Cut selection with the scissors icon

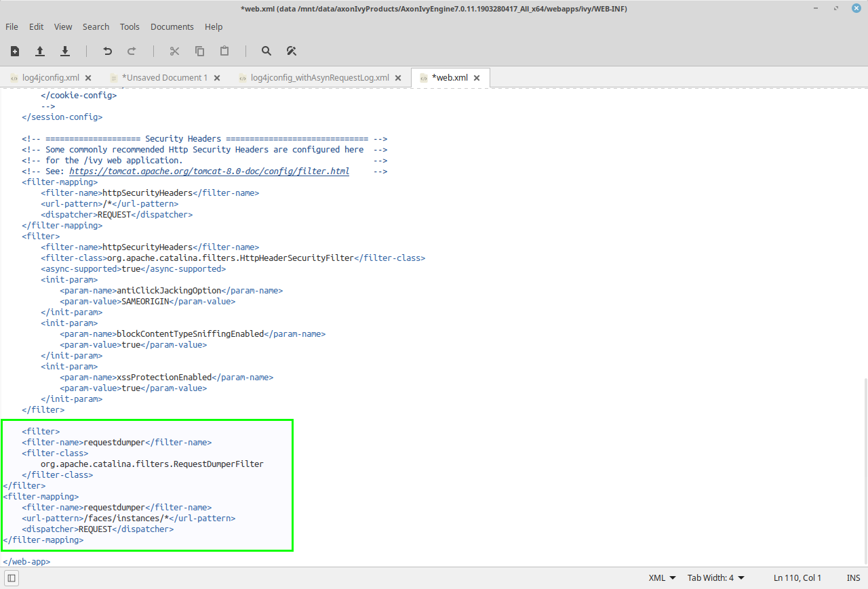click(174, 51)
